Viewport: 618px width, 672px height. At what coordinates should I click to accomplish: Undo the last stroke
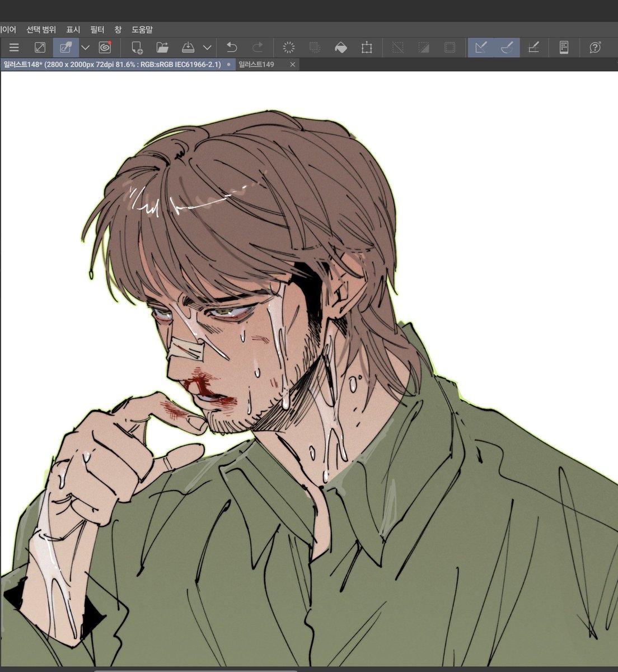point(232,48)
